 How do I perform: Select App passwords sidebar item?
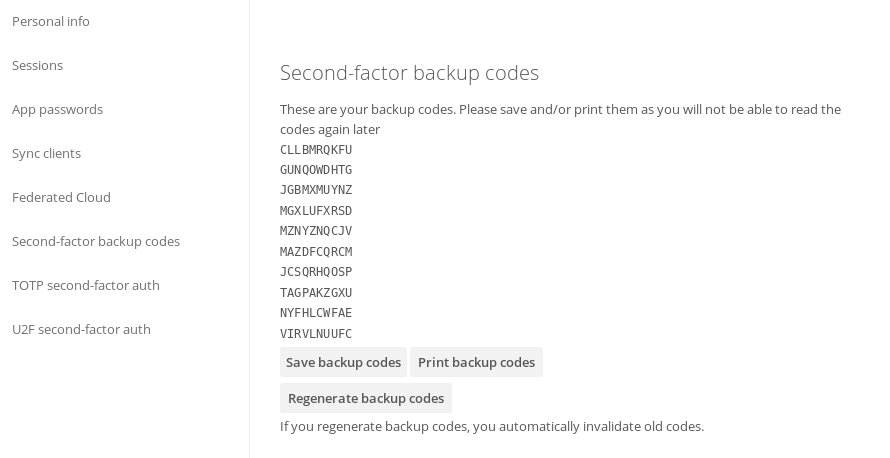pyautogui.click(x=57, y=109)
